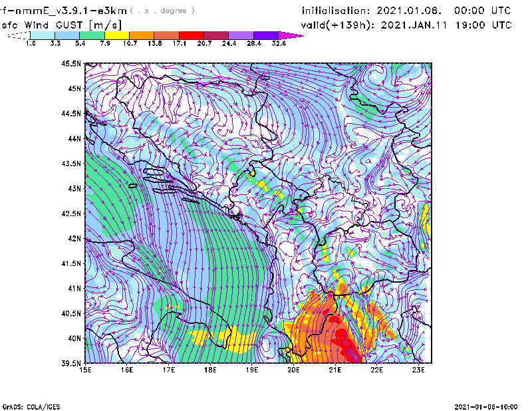The height and width of the screenshot is (411, 532).
Task: Click the 42.5N latitude label
Action: tap(72, 213)
